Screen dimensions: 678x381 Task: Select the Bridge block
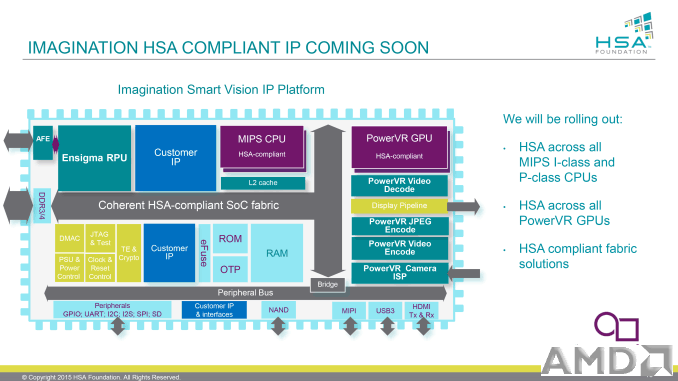[328, 285]
